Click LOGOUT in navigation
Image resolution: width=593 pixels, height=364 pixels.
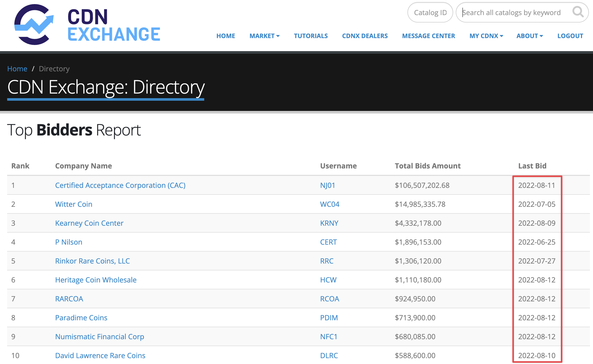570,36
